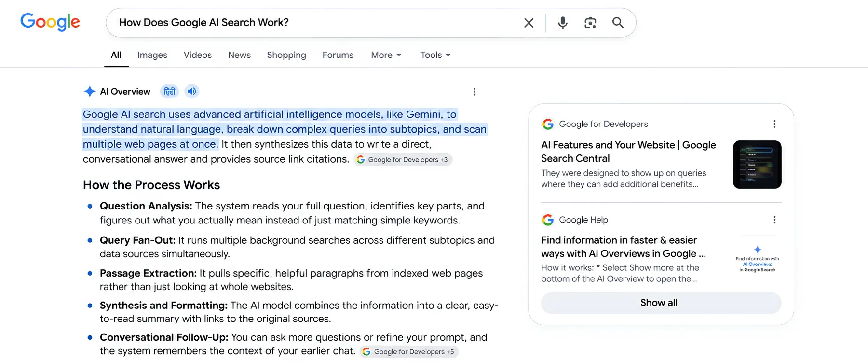Image resolution: width=868 pixels, height=362 pixels.
Task: Open the Google for Developers +5 citation chip
Action: (409, 352)
